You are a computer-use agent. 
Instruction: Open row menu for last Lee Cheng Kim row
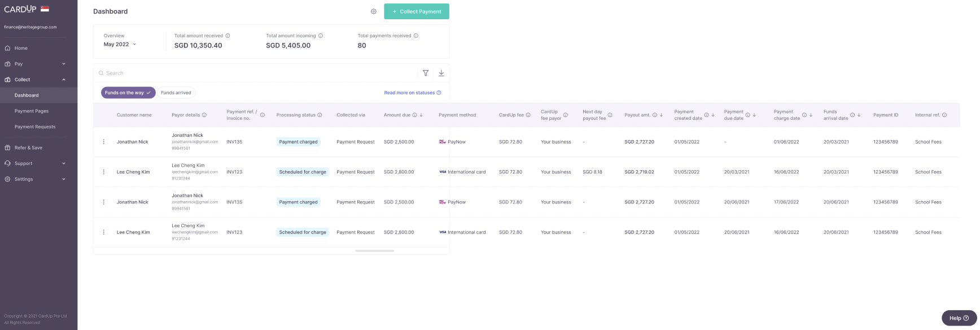coord(103,232)
